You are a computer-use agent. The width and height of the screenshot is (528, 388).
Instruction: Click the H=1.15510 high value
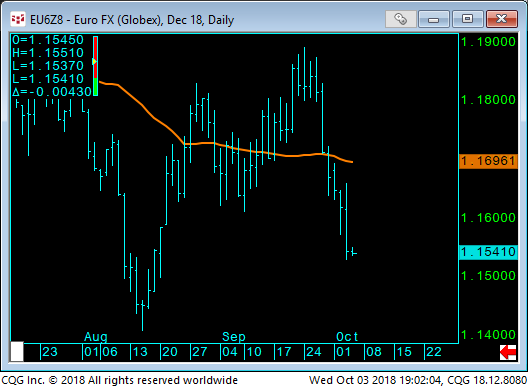[x=48, y=53]
